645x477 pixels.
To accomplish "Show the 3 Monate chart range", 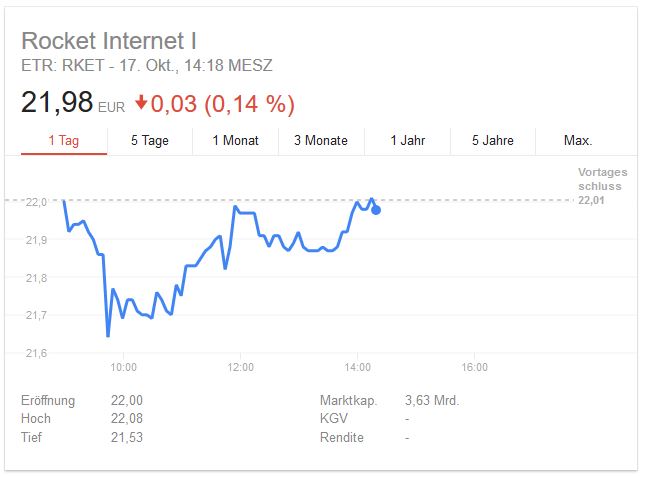I will [321, 141].
